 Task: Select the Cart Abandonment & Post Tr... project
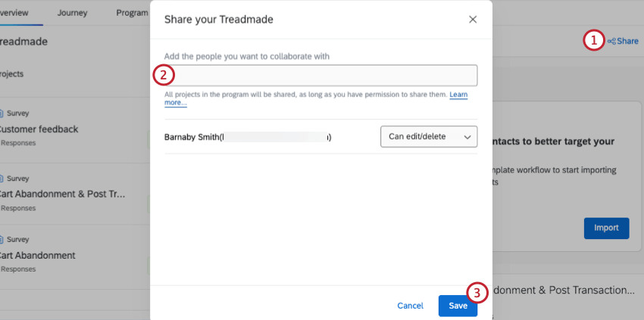[64, 194]
